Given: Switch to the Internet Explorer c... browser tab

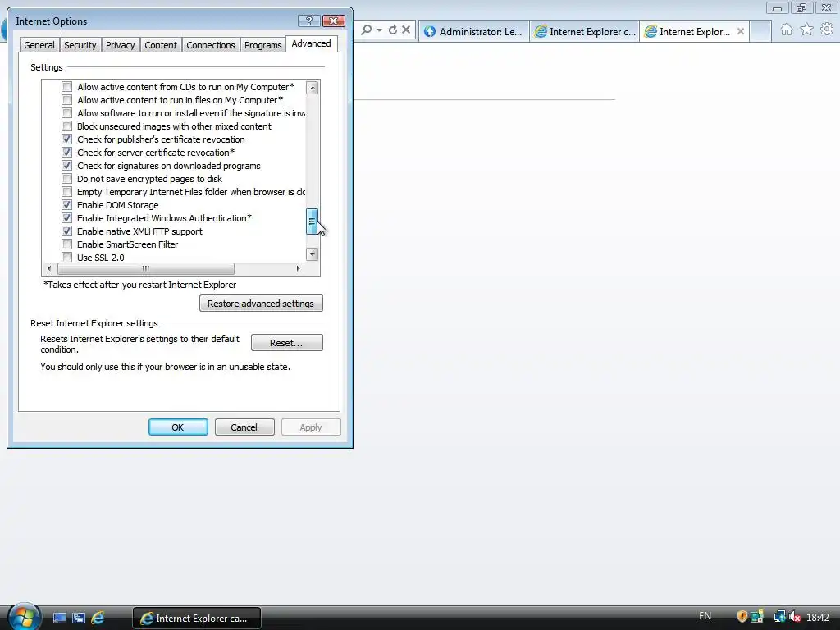Looking at the screenshot, I should (584, 32).
